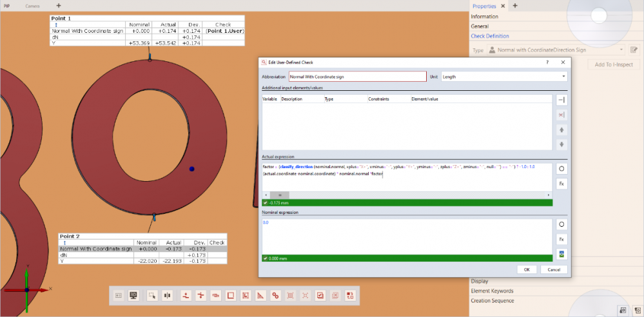The height and width of the screenshot is (317, 644).
Task: Click the Abbreviation text field
Action: click(356, 76)
